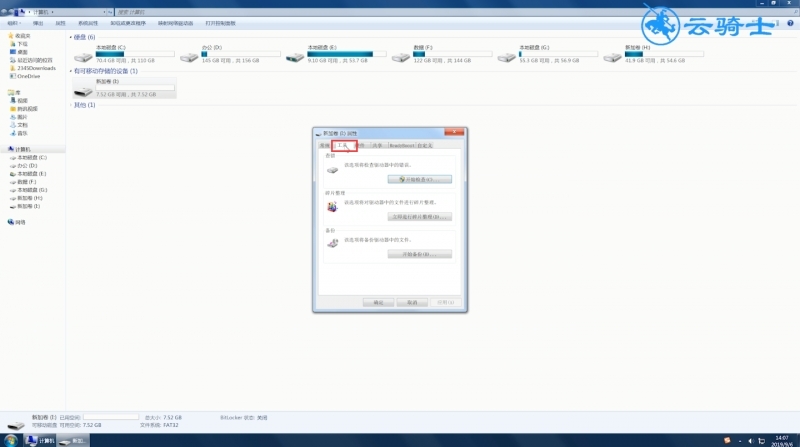Click the 立即进行碎片整理 button
Viewport: 800px width, 447px height.
(419, 217)
